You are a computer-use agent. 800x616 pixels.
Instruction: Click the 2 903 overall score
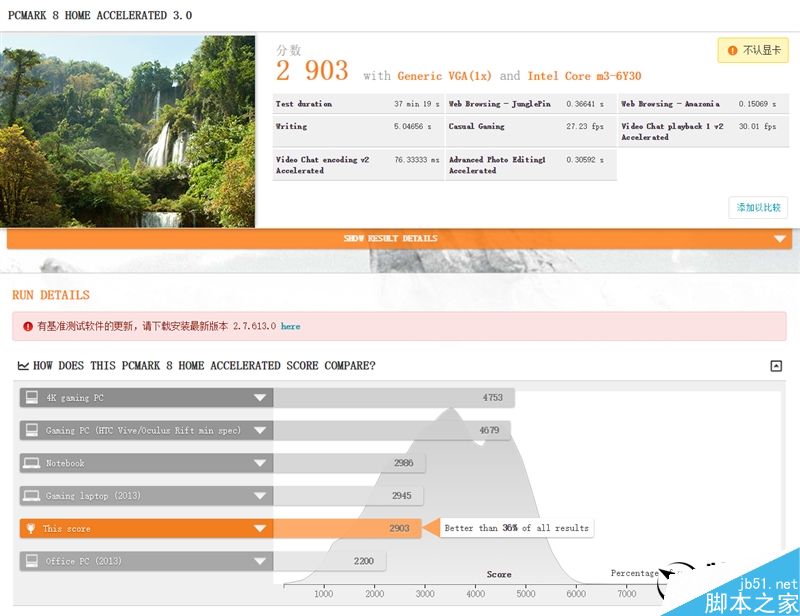pos(312,70)
